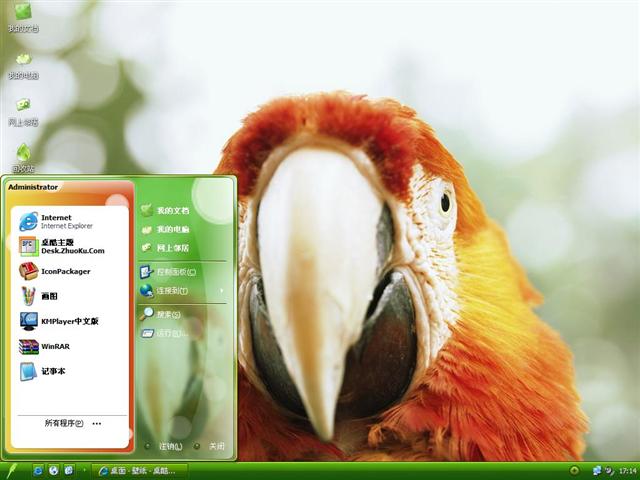Open the volume tray icon
Image resolution: width=640 pixels, height=480 pixels.
[x=610, y=471]
